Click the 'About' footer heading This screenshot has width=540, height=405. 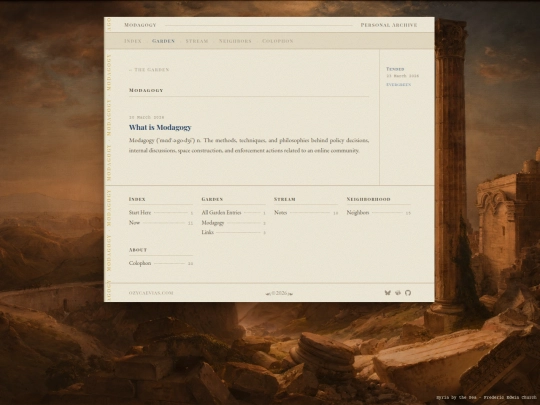pos(138,250)
